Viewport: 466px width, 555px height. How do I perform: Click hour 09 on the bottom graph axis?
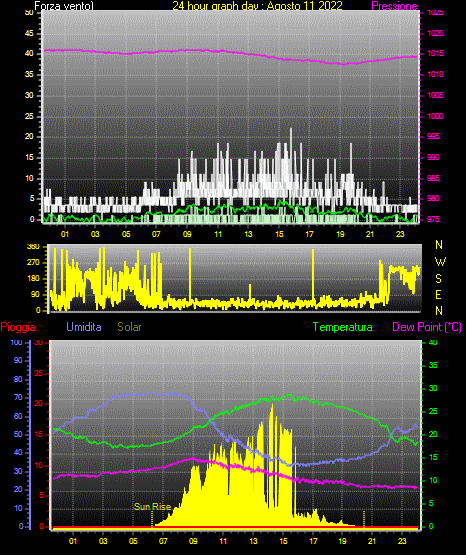(x=193, y=541)
